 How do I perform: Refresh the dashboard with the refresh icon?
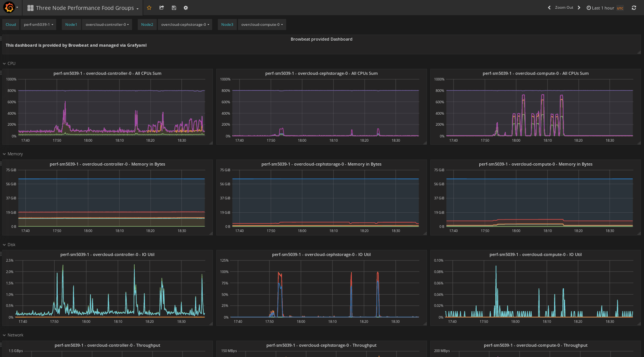tap(634, 8)
